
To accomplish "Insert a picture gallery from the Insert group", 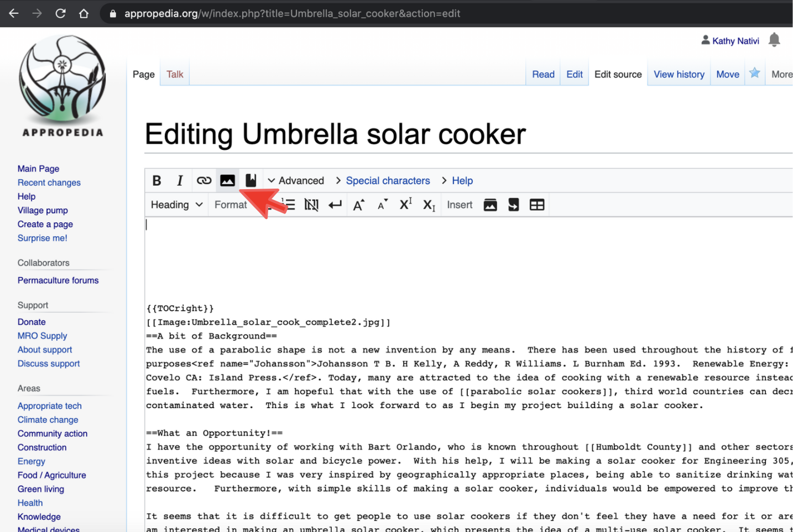I will pyautogui.click(x=490, y=205).
